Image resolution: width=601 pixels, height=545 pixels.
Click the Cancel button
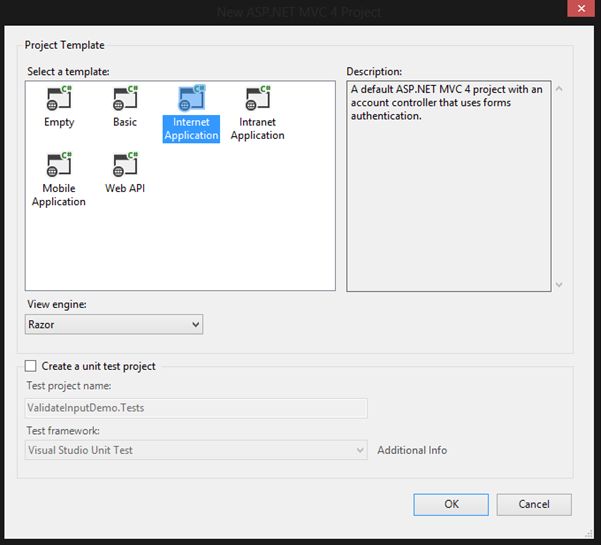(x=534, y=504)
